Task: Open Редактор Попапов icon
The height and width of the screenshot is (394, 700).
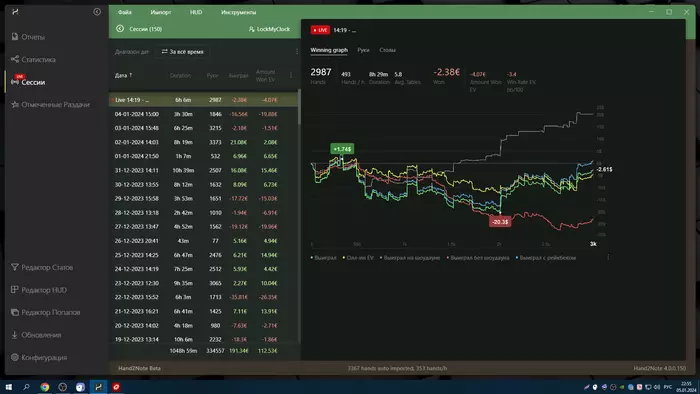Action: point(15,312)
